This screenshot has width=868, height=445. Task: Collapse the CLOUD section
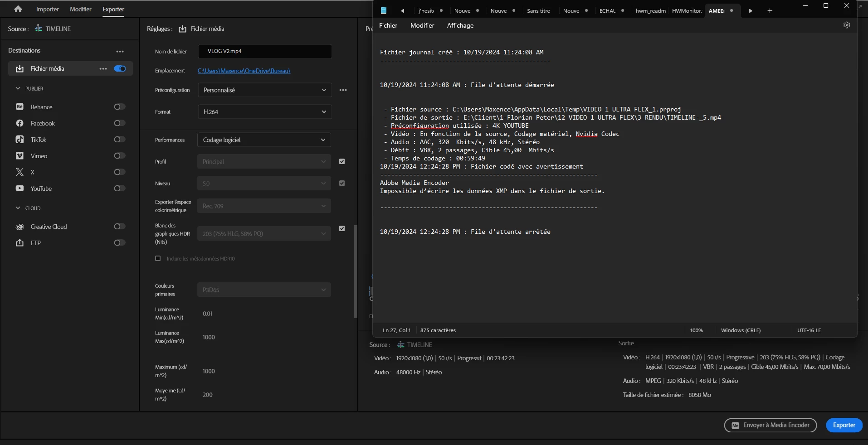click(x=18, y=208)
